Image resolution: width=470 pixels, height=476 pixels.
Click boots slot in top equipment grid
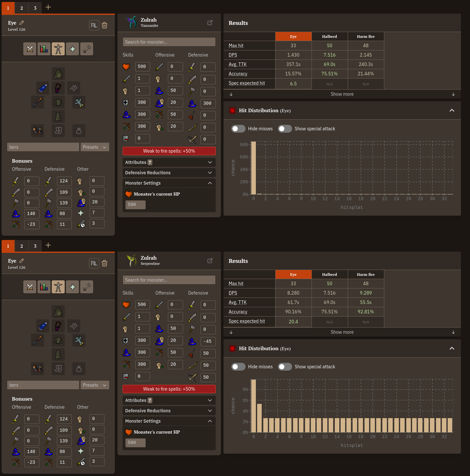tap(58, 131)
